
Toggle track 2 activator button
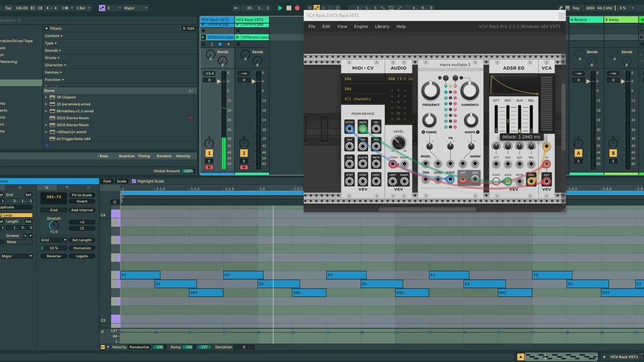tap(244, 153)
